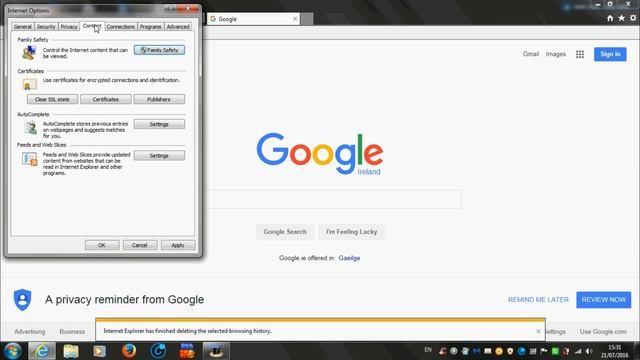Click REMIND ME LATER

[x=538, y=300]
